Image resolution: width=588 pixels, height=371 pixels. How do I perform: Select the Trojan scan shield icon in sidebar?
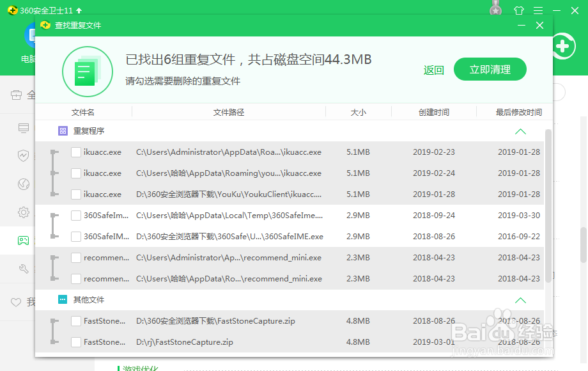[24, 155]
